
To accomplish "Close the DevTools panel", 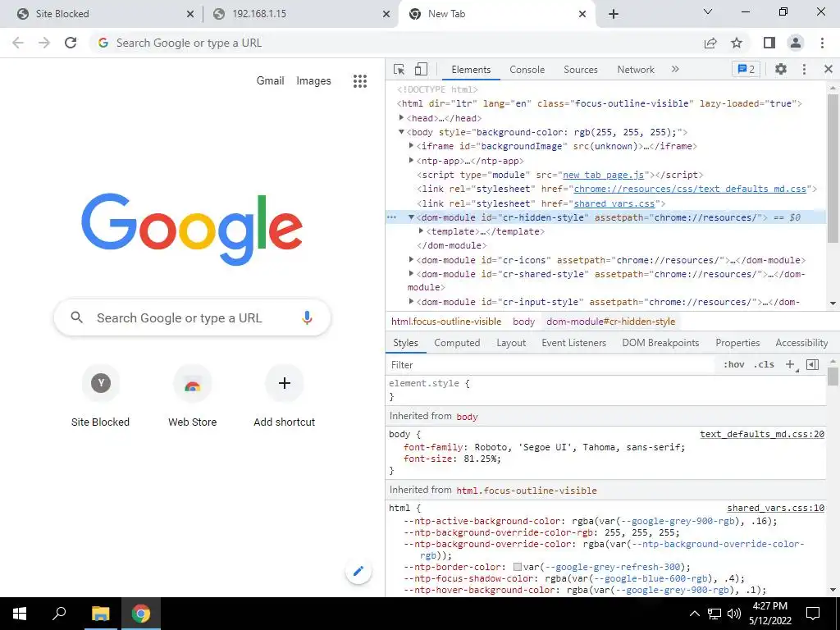I will (829, 69).
